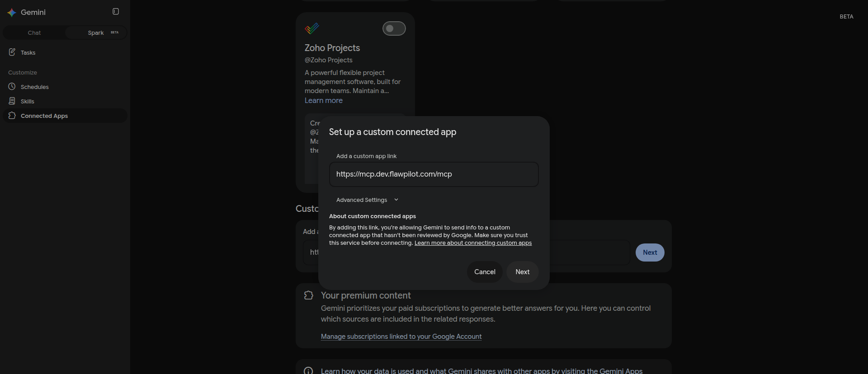The height and width of the screenshot is (374, 868).
Task: Open Advanced Settings section in dialog
Action: click(x=367, y=200)
